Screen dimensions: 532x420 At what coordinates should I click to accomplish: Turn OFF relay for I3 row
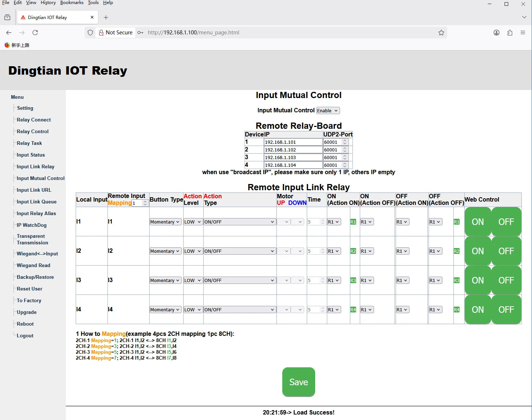tap(506, 280)
